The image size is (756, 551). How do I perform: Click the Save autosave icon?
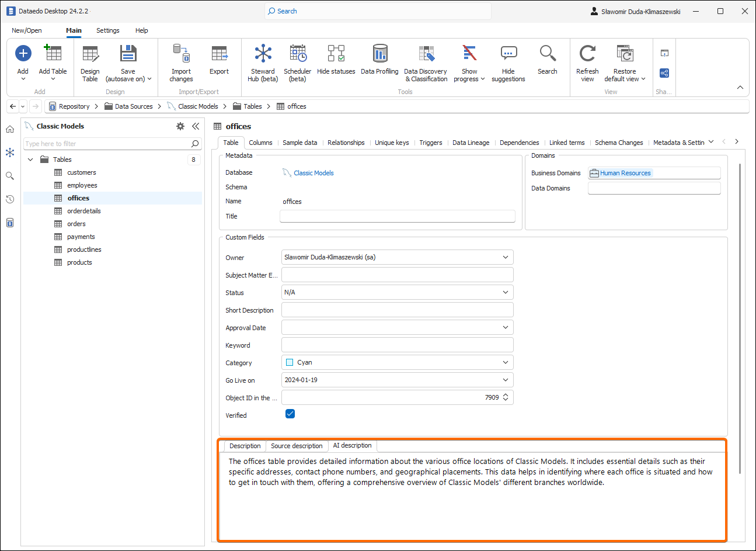click(x=128, y=54)
